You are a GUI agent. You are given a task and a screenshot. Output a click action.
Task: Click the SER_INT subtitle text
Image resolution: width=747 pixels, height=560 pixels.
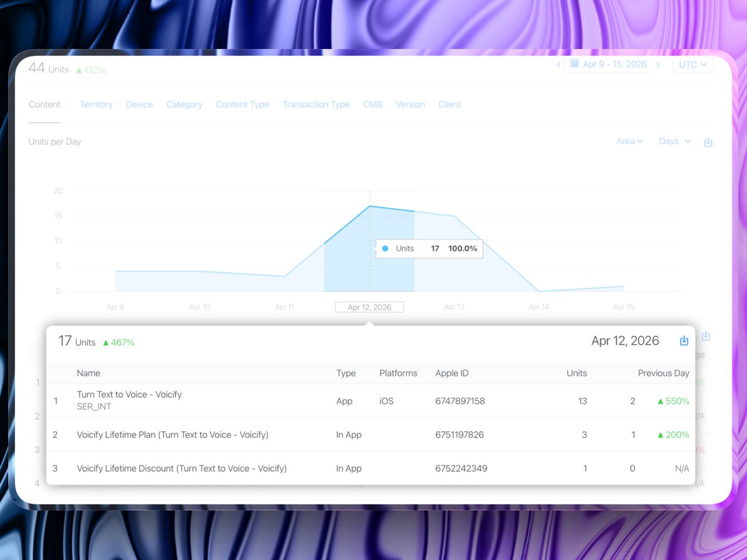coord(93,407)
